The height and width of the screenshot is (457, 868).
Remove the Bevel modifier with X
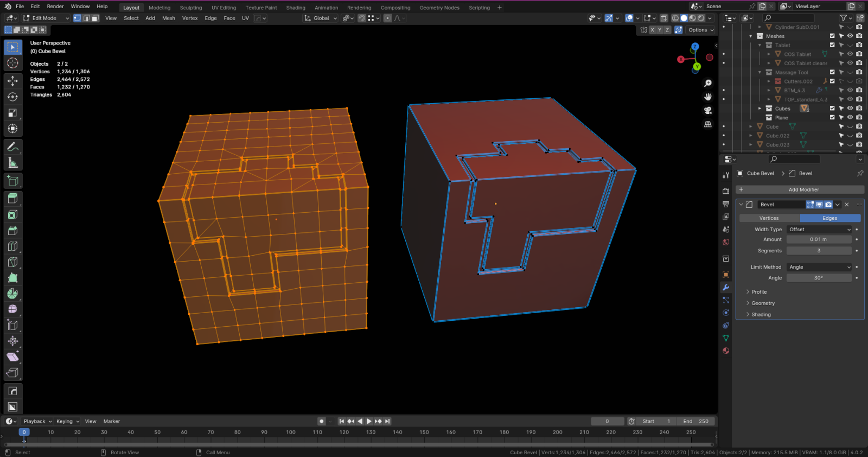pyautogui.click(x=847, y=205)
